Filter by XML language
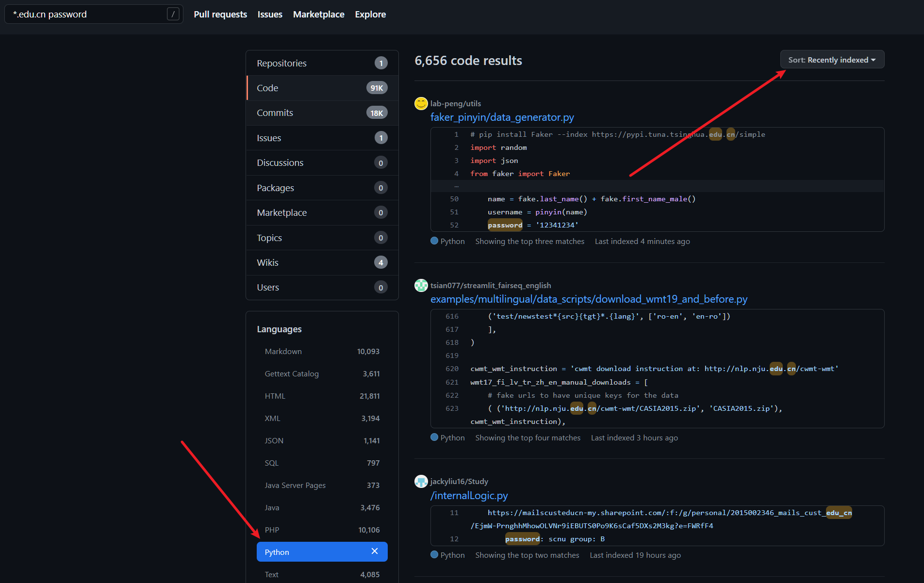Viewport: 924px width, 583px height. [322, 418]
